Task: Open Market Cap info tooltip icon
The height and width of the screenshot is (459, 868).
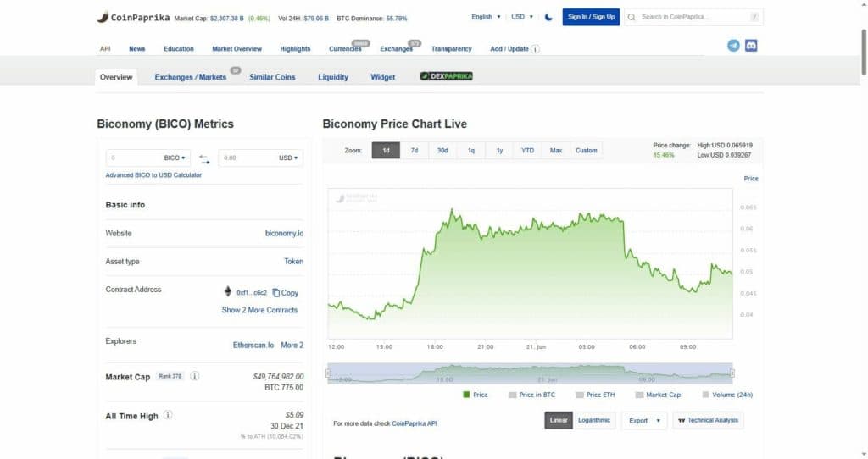Action: [195, 376]
